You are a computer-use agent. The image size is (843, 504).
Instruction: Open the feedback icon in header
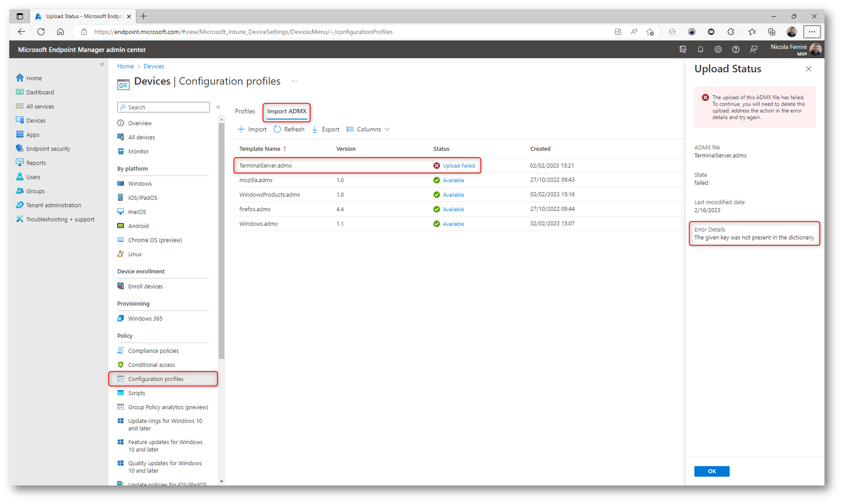click(753, 49)
